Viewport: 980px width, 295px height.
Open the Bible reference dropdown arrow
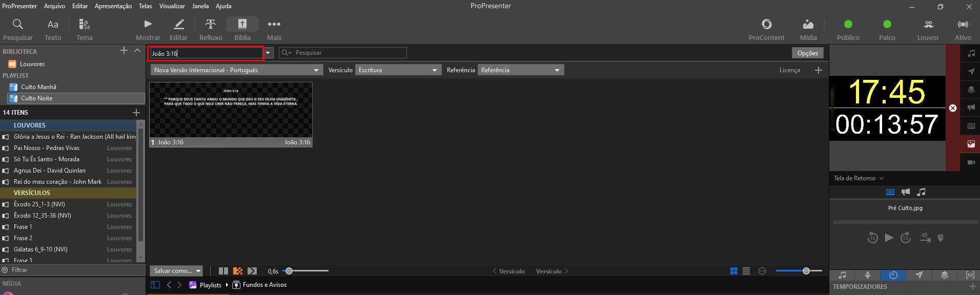(268, 53)
